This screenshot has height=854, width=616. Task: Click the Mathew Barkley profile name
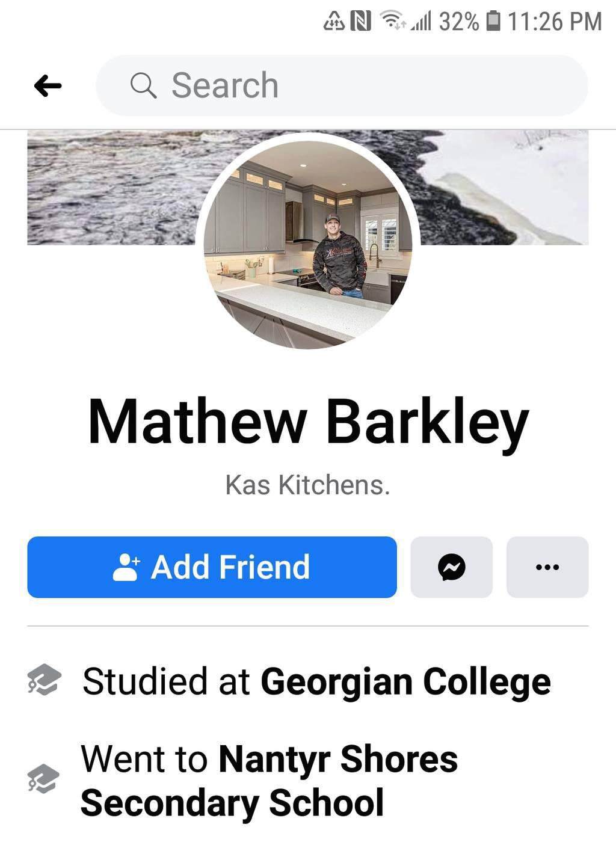tap(308, 422)
